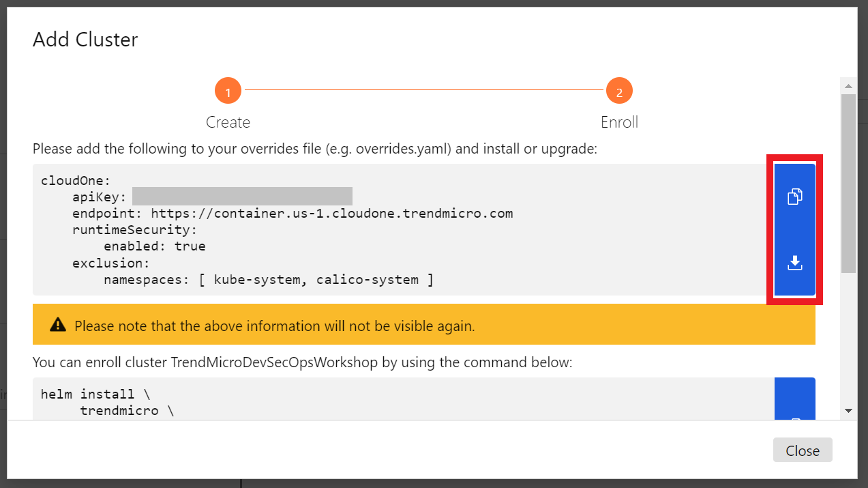Viewport: 868px width, 488px height.
Task: Click the excluded namespaces line in YAML
Action: coord(269,279)
